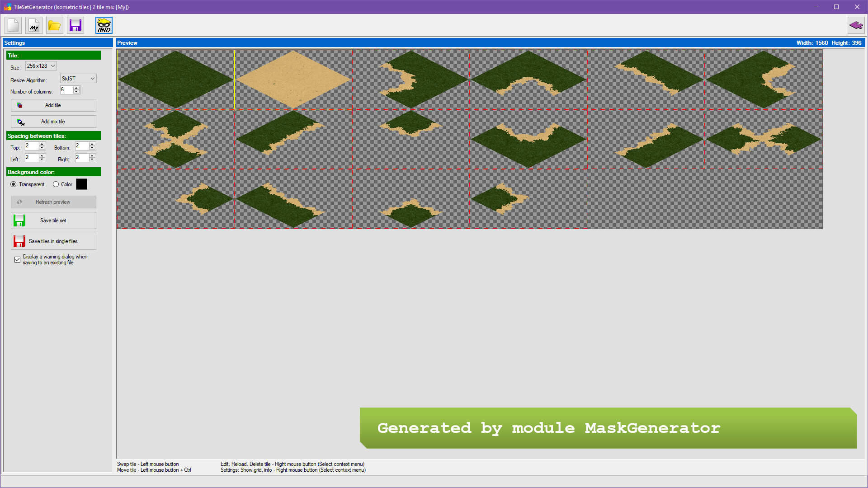This screenshot has height=488, width=868.
Task: Click the purple save toolbar icon
Action: coord(75,25)
